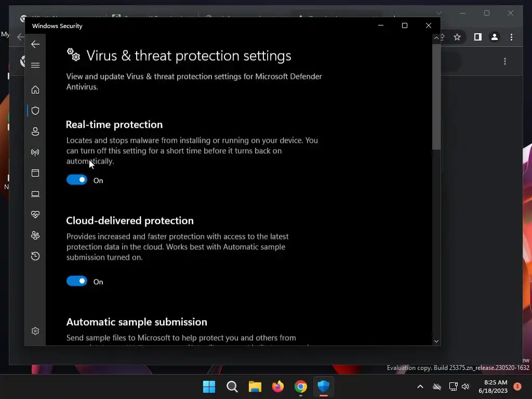Open volume control tray icon
532x399 pixels.
(x=465, y=387)
